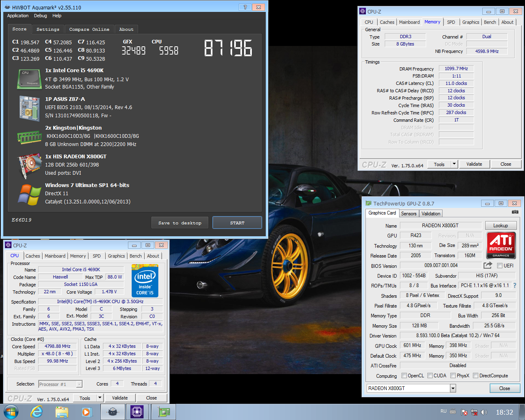Open the Application menu in Aquamark
Viewport: 525px width, 420px height.
click(18, 16)
